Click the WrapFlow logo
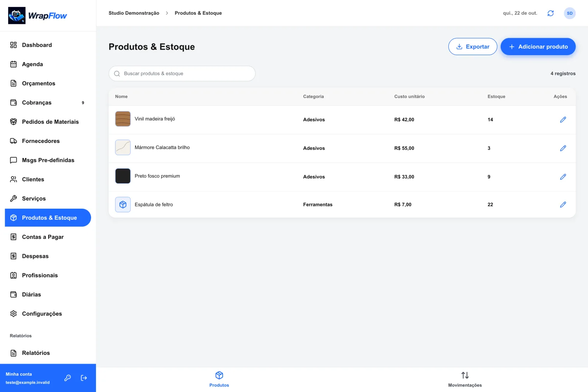 37,15
